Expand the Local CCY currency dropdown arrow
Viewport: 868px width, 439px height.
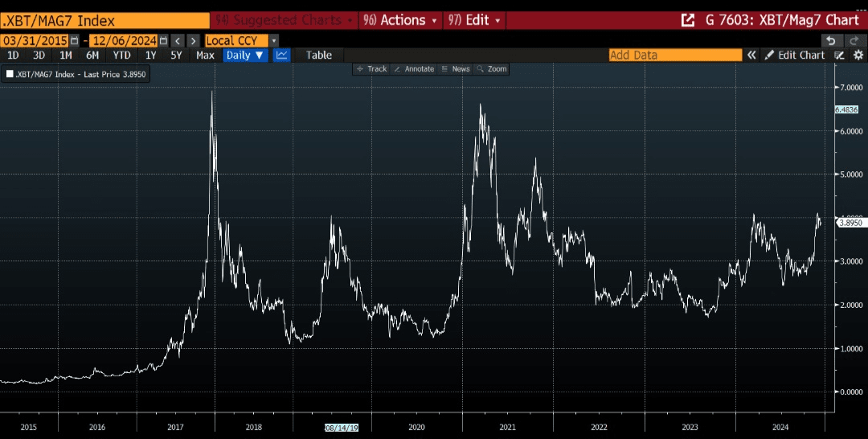(x=274, y=41)
